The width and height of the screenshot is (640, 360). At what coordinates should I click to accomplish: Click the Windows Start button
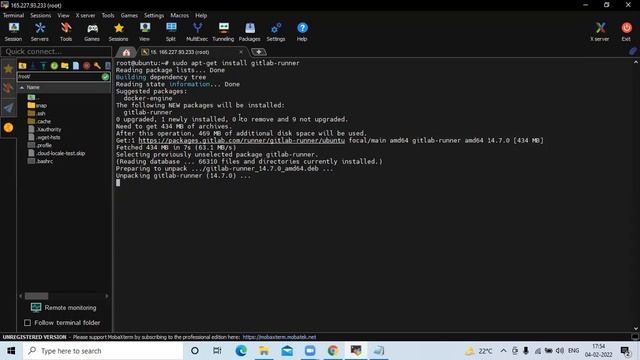(11, 351)
